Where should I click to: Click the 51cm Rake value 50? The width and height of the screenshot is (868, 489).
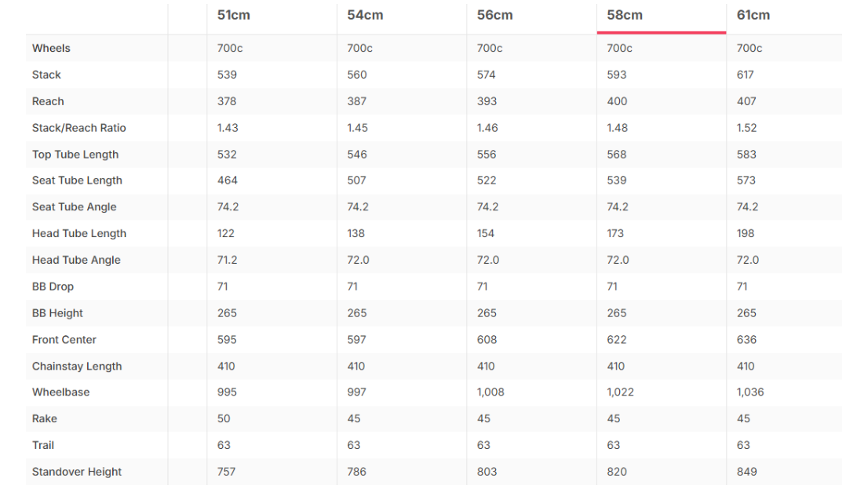(x=224, y=418)
